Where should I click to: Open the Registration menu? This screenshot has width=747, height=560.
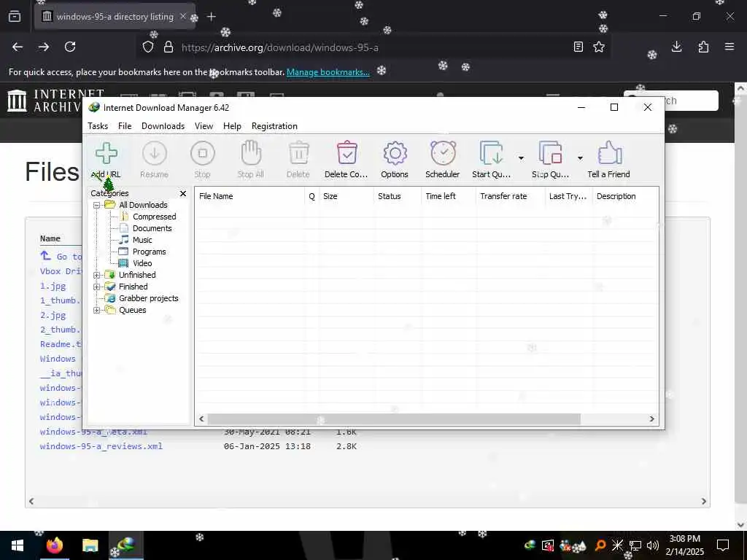coord(274,126)
